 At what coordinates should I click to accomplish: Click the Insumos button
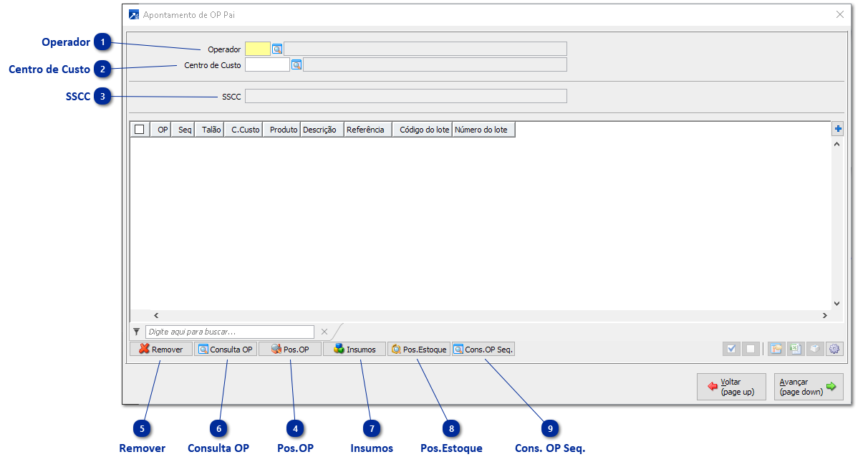pos(355,350)
